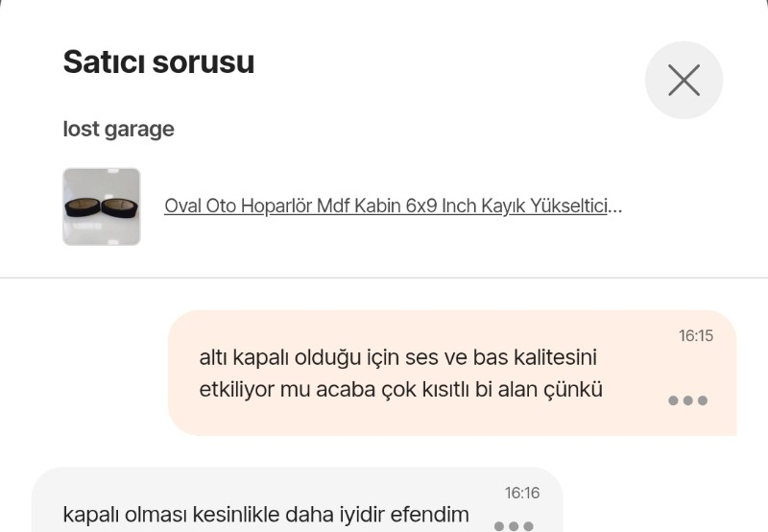768x532 pixels.
Task: Click the reply text "kapalı olması kesinlikle"
Action: [x=266, y=515]
